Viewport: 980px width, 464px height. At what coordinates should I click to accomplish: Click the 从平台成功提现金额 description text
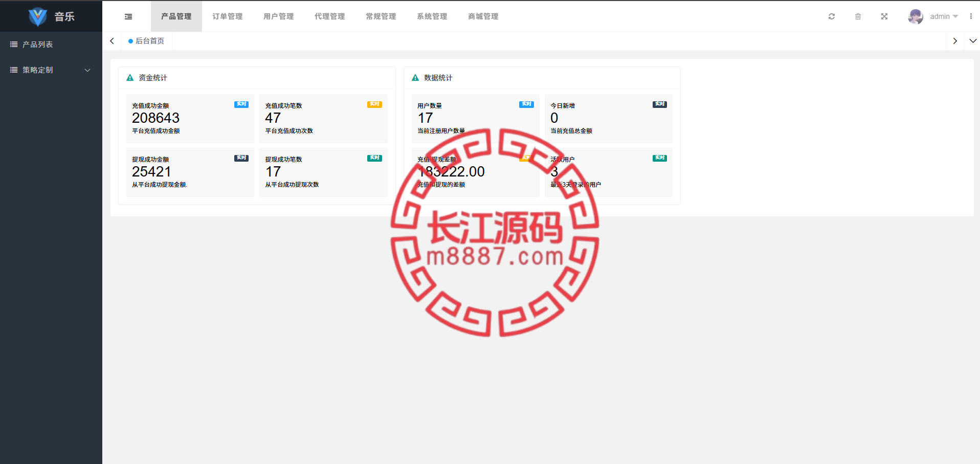tap(160, 185)
